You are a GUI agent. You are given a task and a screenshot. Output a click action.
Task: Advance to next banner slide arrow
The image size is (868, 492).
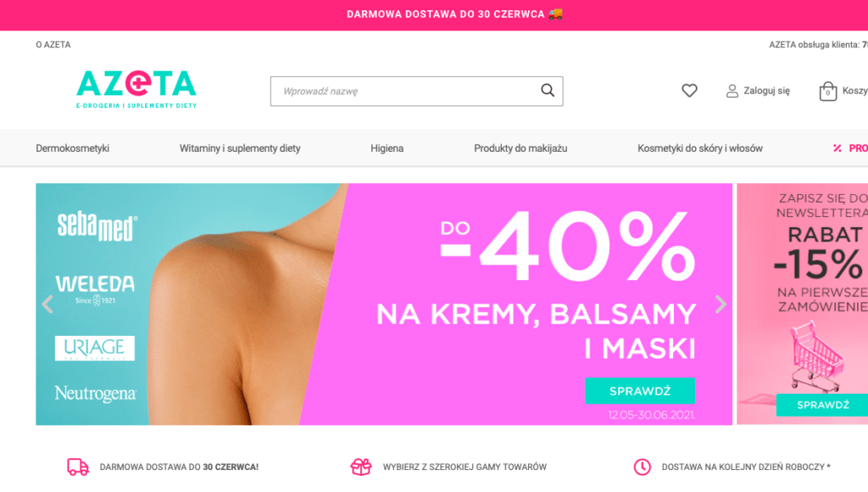click(x=721, y=305)
